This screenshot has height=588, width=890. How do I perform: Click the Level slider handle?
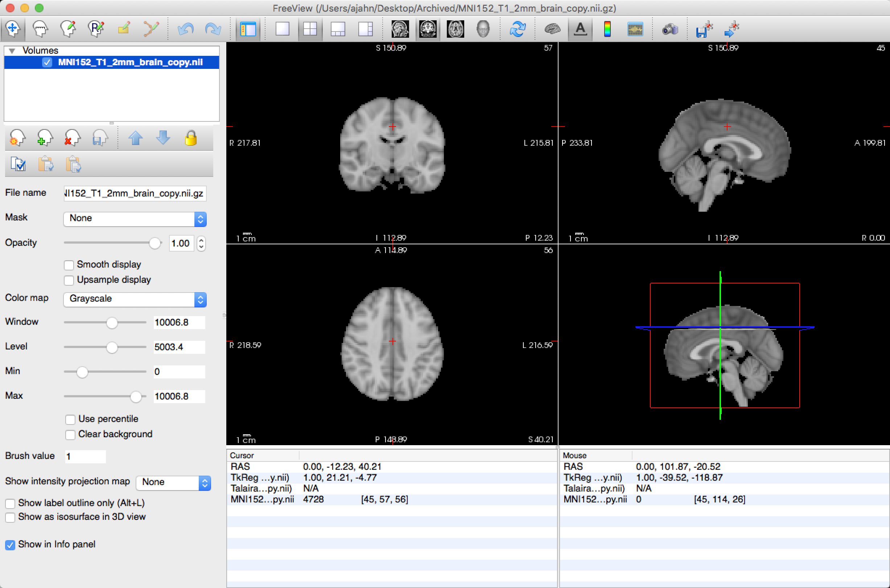tap(112, 347)
